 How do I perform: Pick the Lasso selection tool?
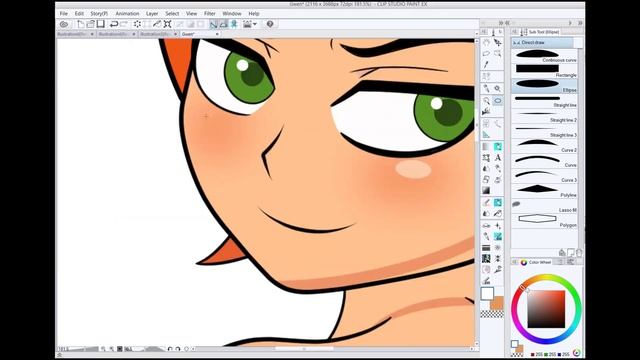click(486, 53)
